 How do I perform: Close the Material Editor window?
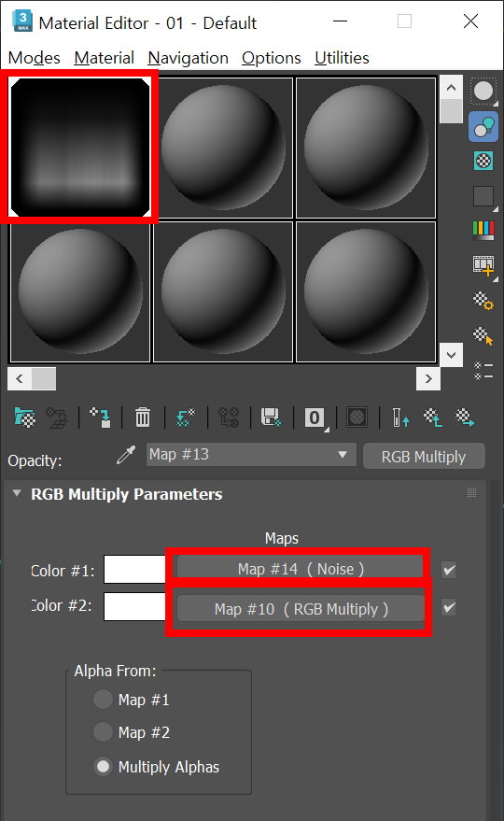(x=471, y=21)
